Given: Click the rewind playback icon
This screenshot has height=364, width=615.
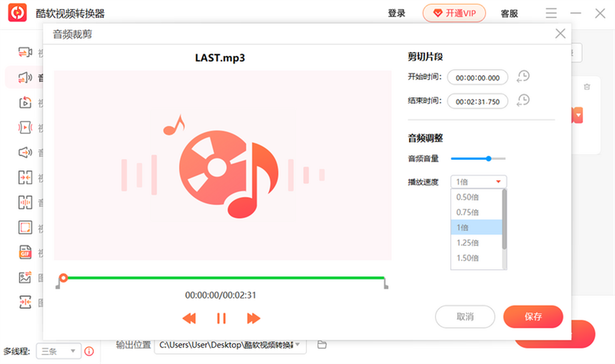Looking at the screenshot, I should (189, 318).
